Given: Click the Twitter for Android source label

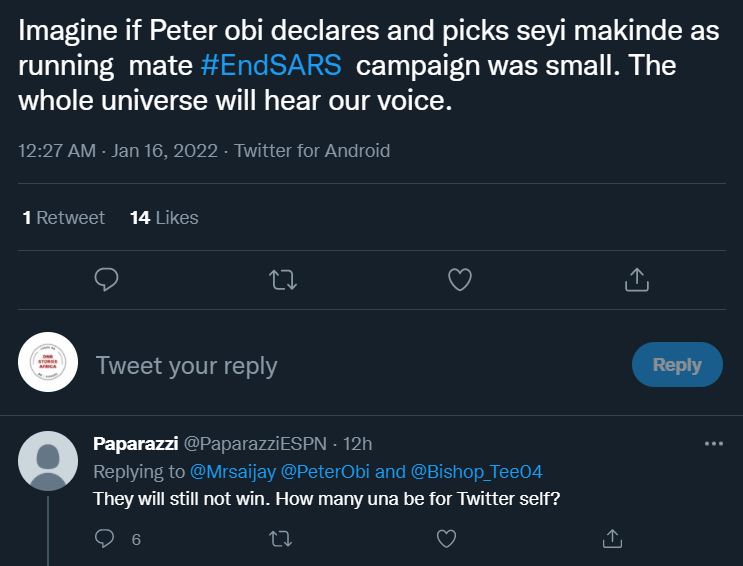Looking at the screenshot, I should pyautogui.click(x=312, y=151).
